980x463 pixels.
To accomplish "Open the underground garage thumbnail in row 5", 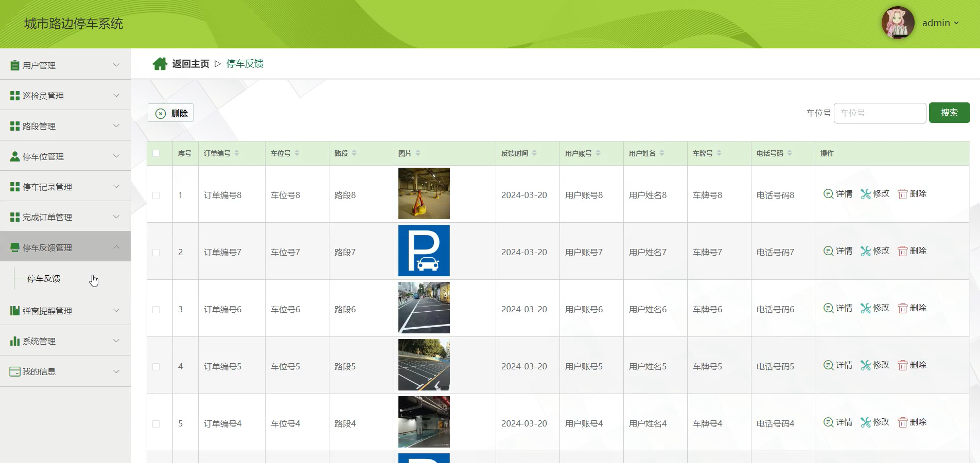I will pyautogui.click(x=424, y=422).
